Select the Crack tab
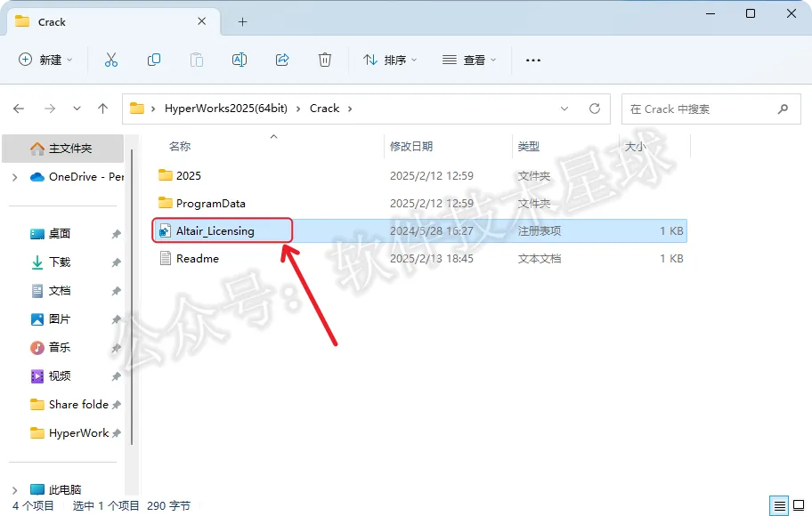The height and width of the screenshot is (516, 812). (x=113, y=21)
